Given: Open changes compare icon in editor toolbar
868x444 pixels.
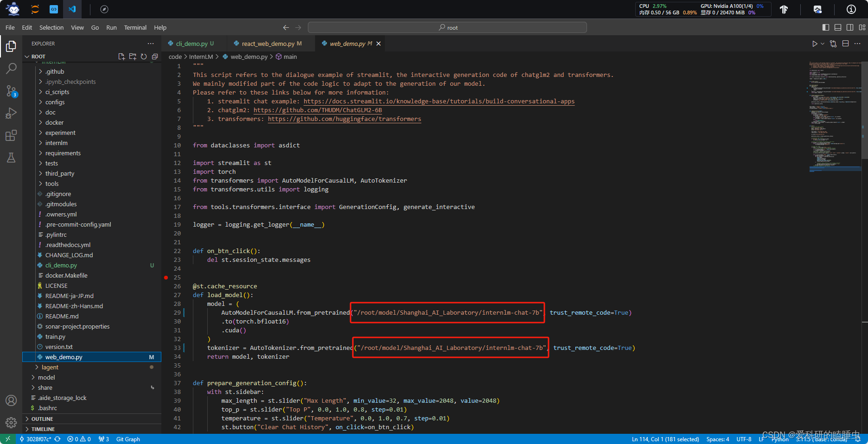Looking at the screenshot, I should (834, 44).
